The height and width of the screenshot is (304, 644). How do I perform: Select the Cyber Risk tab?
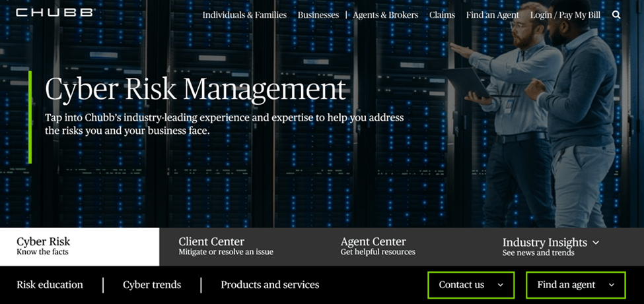80,247
